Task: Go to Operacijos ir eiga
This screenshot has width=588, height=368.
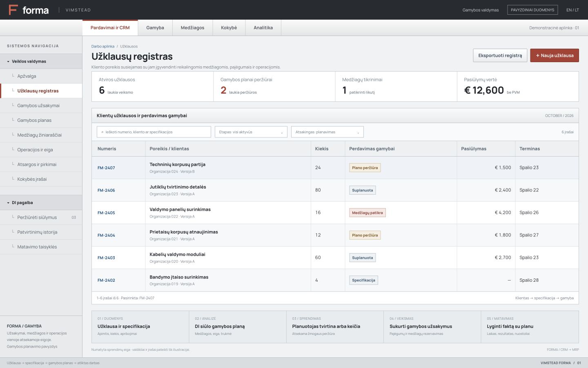Action: (x=41, y=150)
